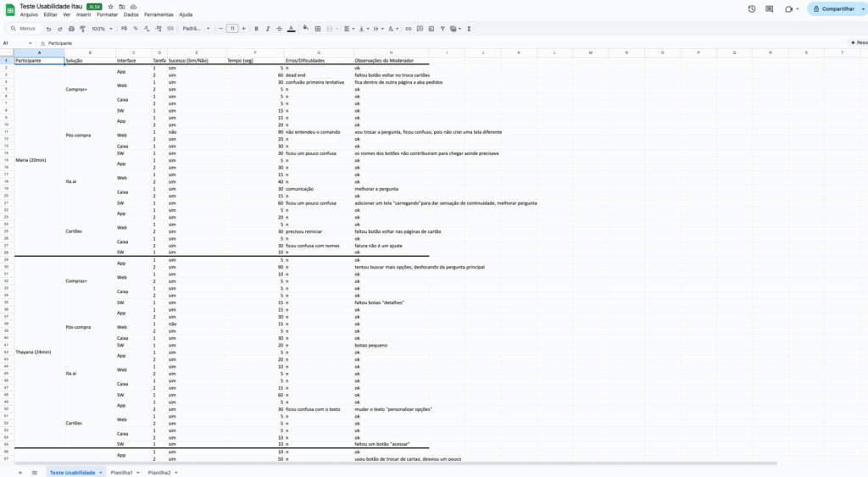Click the print icon

[x=71, y=29]
